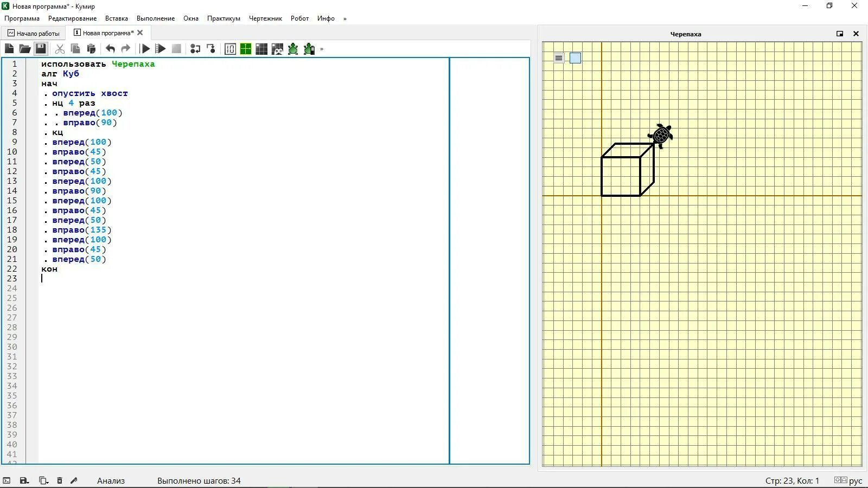Open the Робот menu
This screenshot has width=868, height=488.
(x=299, y=18)
